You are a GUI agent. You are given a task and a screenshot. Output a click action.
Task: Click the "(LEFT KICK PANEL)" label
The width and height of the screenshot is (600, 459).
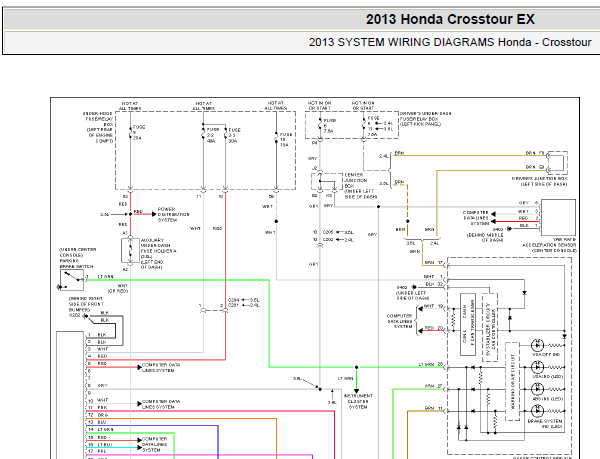click(421, 124)
